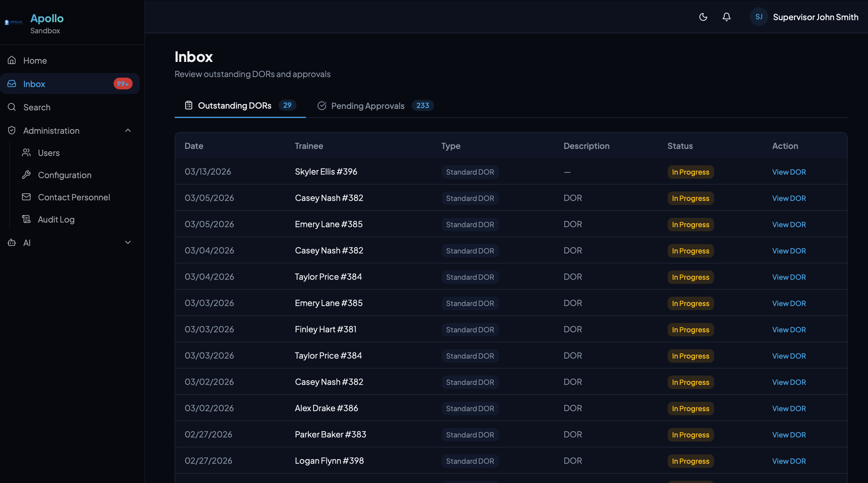Image resolution: width=868 pixels, height=483 pixels.
Task: Select the Home icon in the sidebar
Action: tap(11, 60)
